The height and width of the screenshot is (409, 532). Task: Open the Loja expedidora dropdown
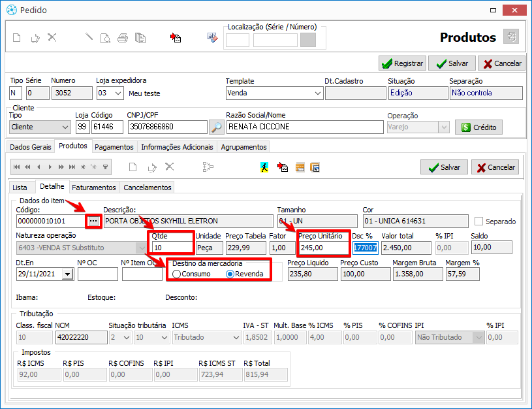tap(118, 93)
